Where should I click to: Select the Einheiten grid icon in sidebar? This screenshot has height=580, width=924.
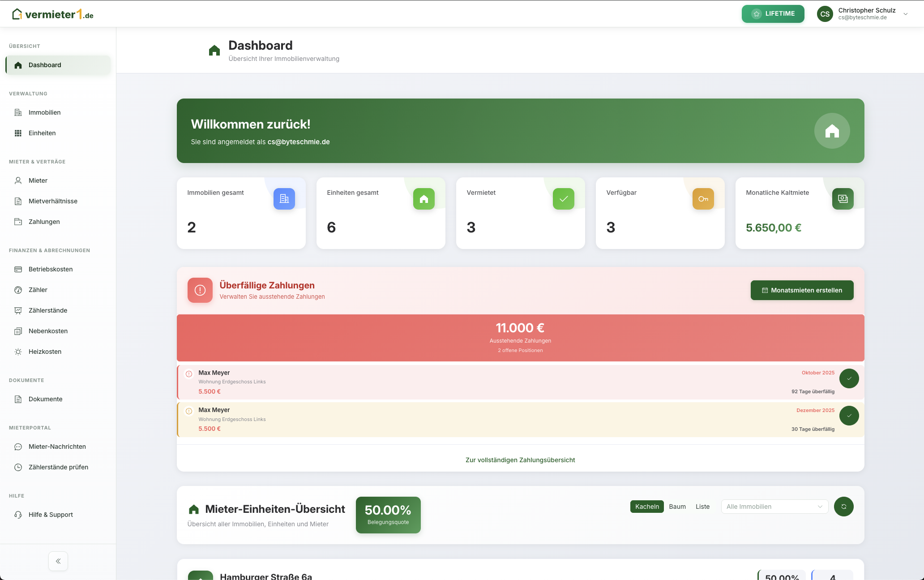tap(18, 133)
